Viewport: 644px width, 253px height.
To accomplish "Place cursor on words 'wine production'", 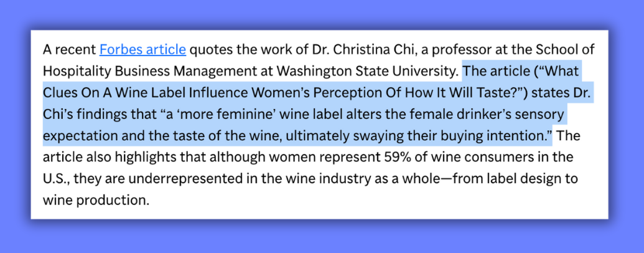I will pos(95,199).
